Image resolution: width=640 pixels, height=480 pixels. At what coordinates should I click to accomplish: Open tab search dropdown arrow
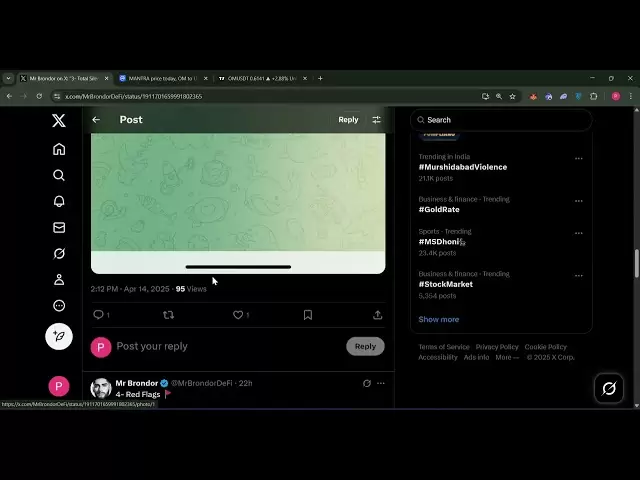(x=8, y=78)
